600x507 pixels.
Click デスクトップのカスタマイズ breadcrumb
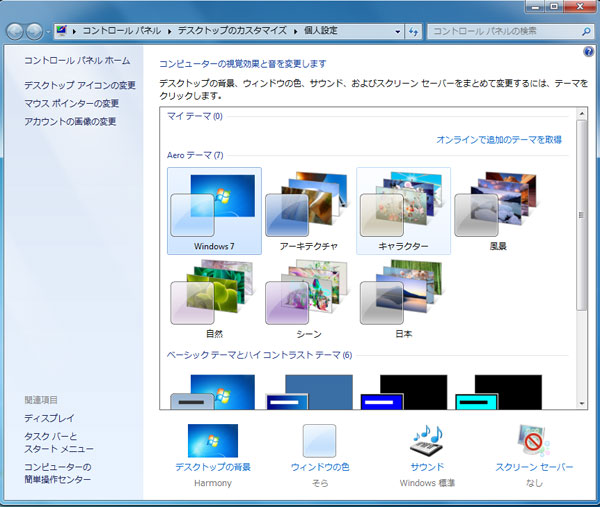pyautogui.click(x=232, y=31)
